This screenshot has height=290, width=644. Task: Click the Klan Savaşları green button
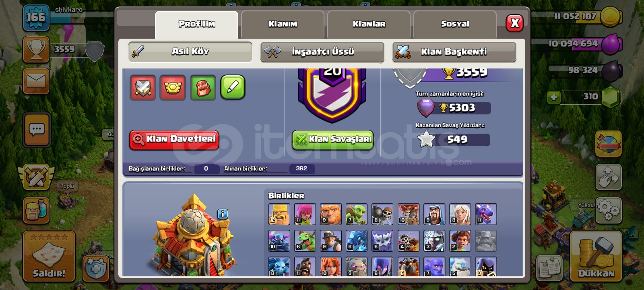[332, 140]
